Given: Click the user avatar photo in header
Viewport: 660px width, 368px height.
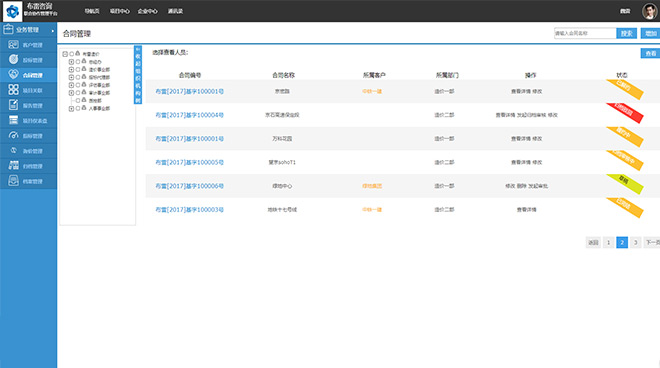Looking at the screenshot, I should 649,11.
